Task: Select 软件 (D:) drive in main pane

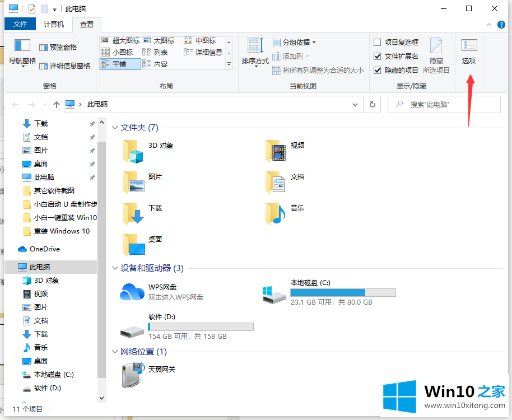Action: click(x=187, y=326)
